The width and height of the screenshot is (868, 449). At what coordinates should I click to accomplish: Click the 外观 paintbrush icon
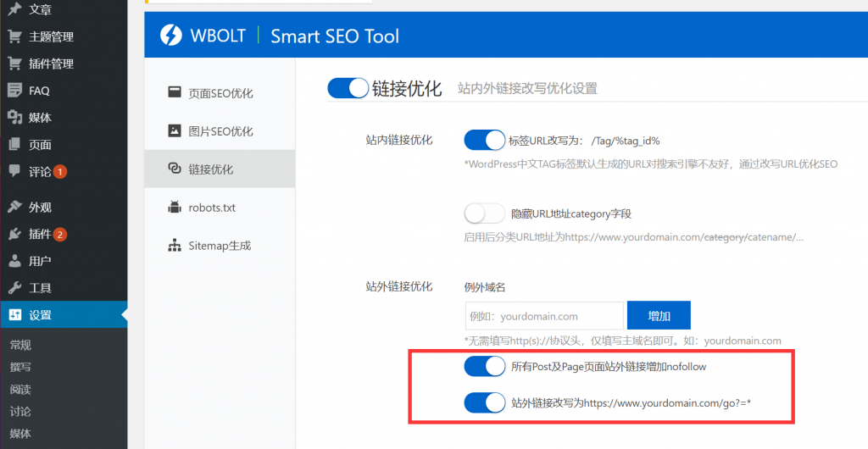[14, 208]
